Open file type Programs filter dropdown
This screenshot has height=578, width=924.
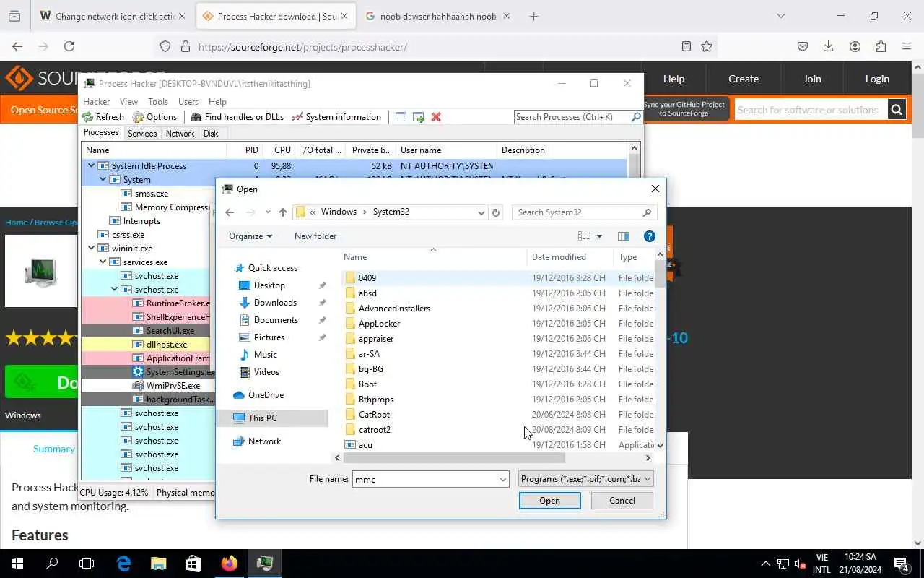pyautogui.click(x=586, y=479)
